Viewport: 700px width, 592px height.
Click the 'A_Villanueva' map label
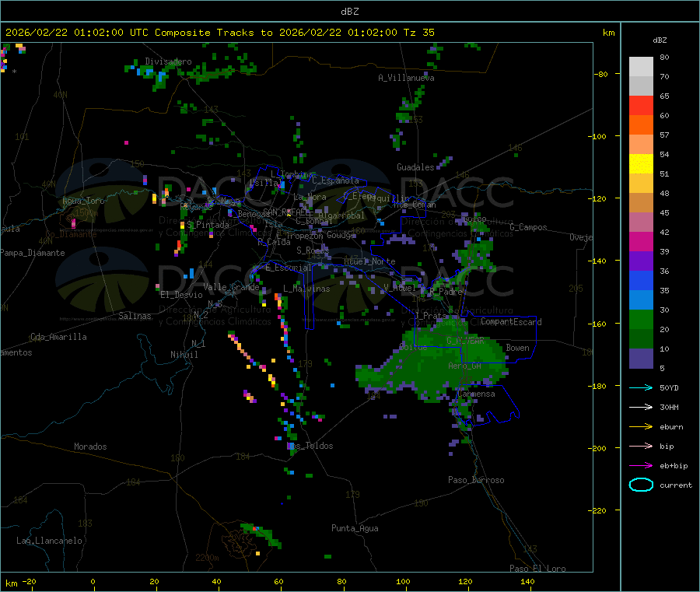(x=406, y=78)
